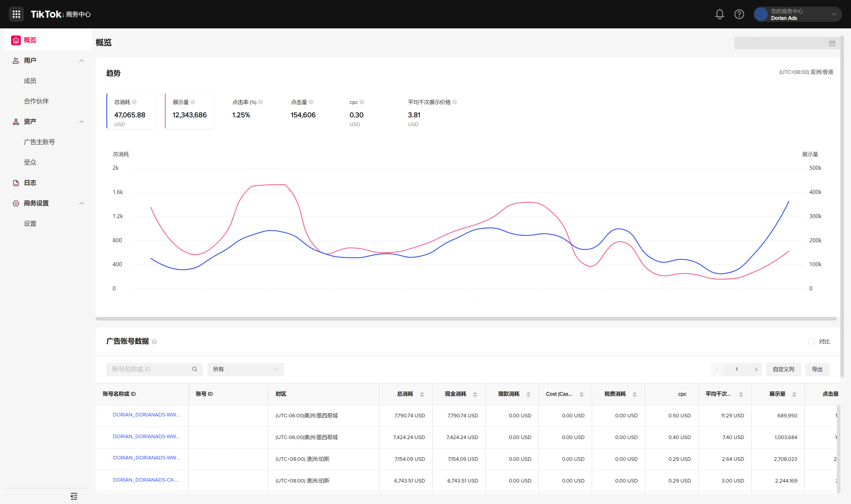The image size is (851, 504).
Task: Open the notifications bell
Action: (719, 14)
